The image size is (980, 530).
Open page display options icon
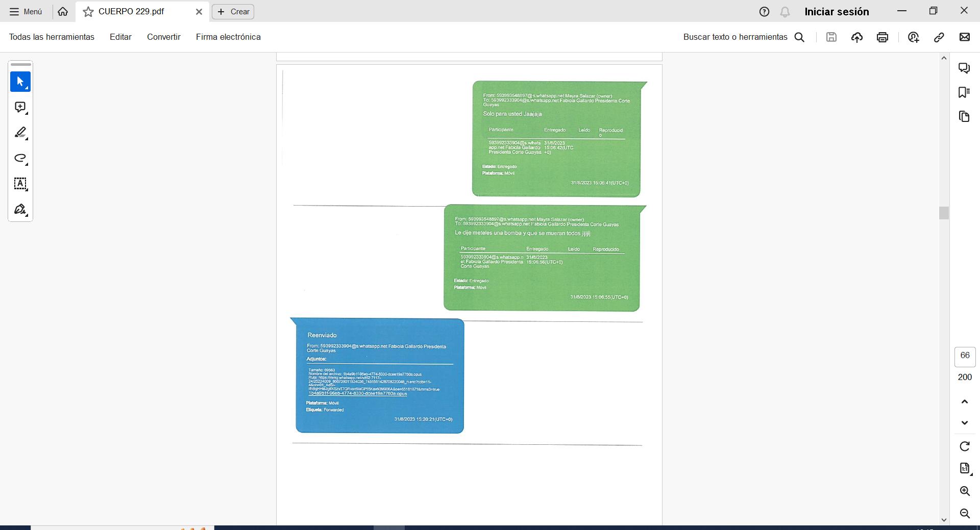point(965,468)
